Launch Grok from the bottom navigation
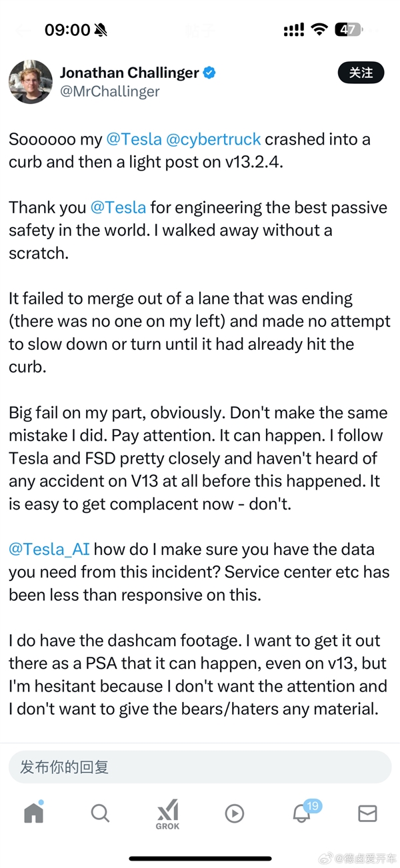Viewport: 400px width, 868px height. coord(167,813)
